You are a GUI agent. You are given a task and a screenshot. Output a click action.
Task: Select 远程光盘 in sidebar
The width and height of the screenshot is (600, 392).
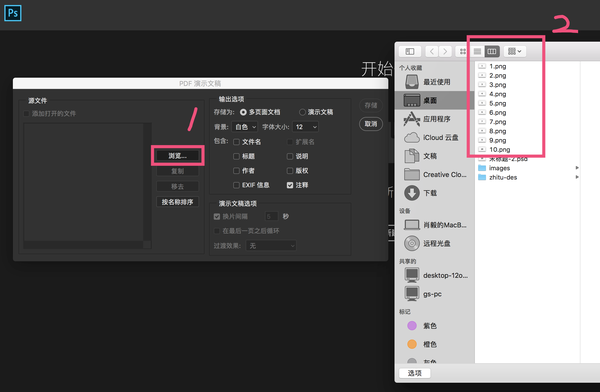tap(434, 243)
